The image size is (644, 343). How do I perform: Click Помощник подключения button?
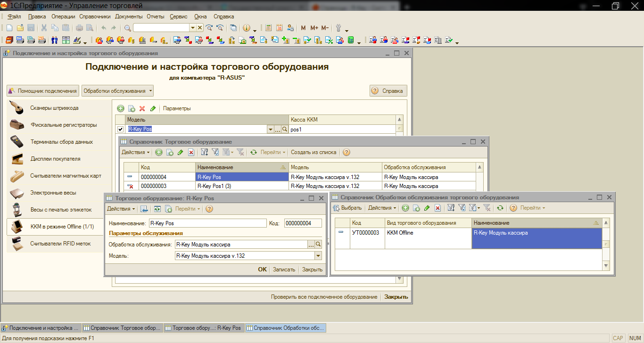(42, 91)
